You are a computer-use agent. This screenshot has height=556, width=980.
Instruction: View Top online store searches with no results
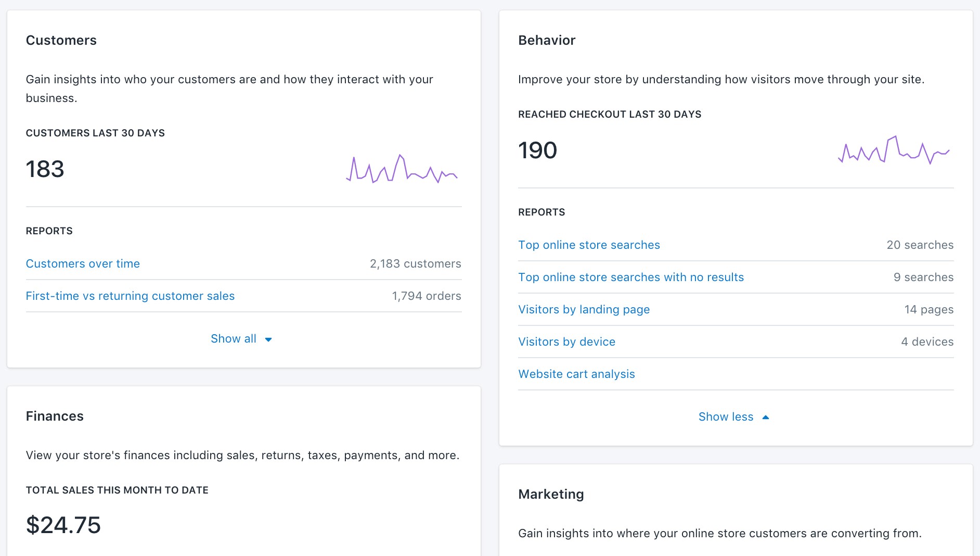631,277
